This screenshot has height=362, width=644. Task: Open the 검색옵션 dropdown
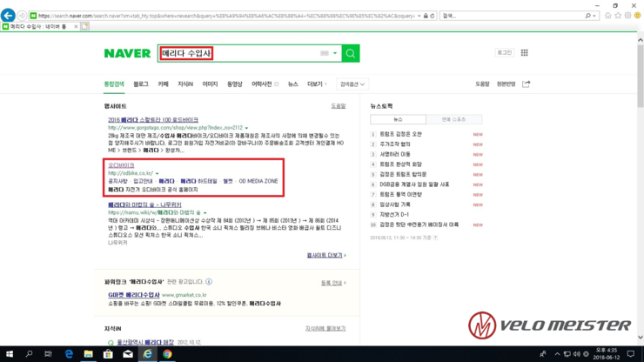[x=352, y=84]
